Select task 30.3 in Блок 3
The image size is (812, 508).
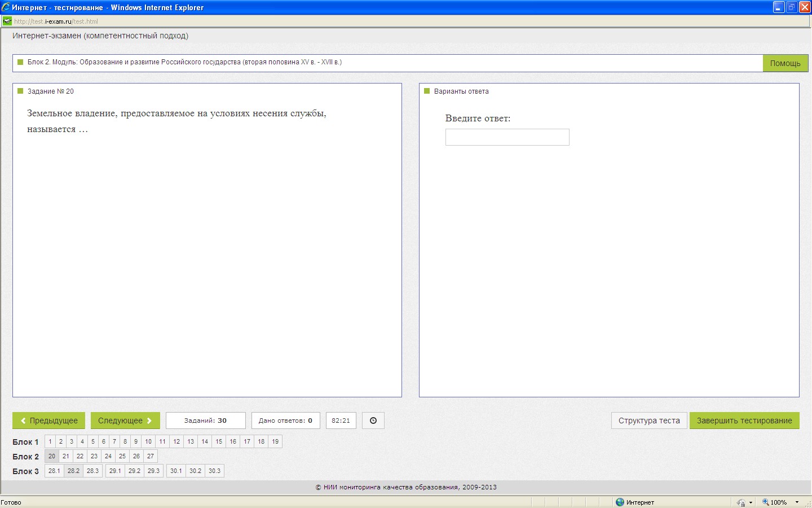click(214, 471)
